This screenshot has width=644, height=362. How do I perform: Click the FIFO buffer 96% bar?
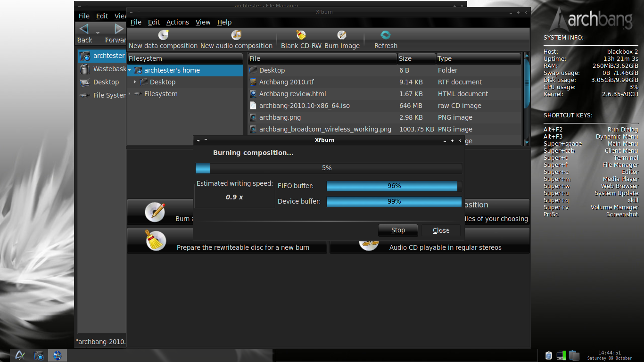pyautogui.click(x=394, y=186)
